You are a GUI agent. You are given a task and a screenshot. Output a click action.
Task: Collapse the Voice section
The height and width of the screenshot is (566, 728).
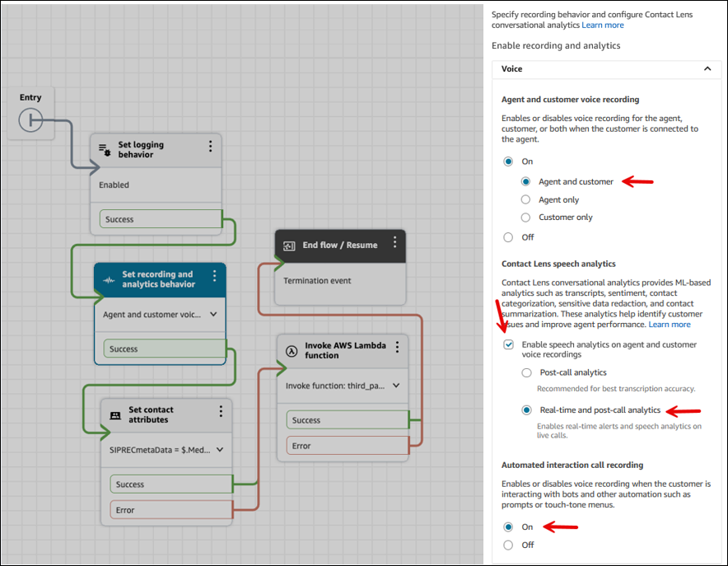click(707, 69)
